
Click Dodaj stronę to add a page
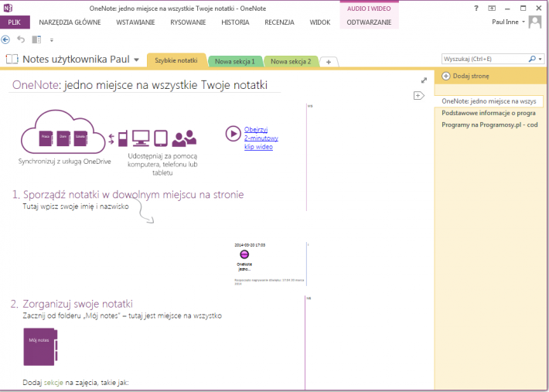pos(465,76)
